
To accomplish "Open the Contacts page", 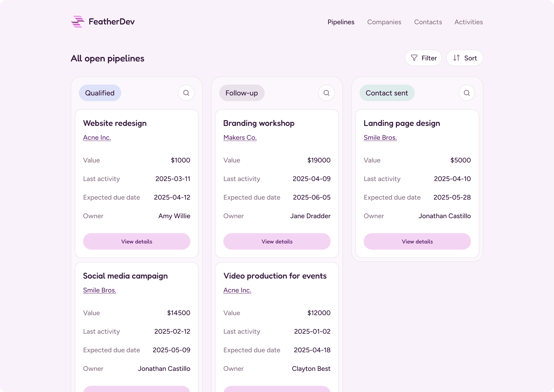I will (428, 22).
